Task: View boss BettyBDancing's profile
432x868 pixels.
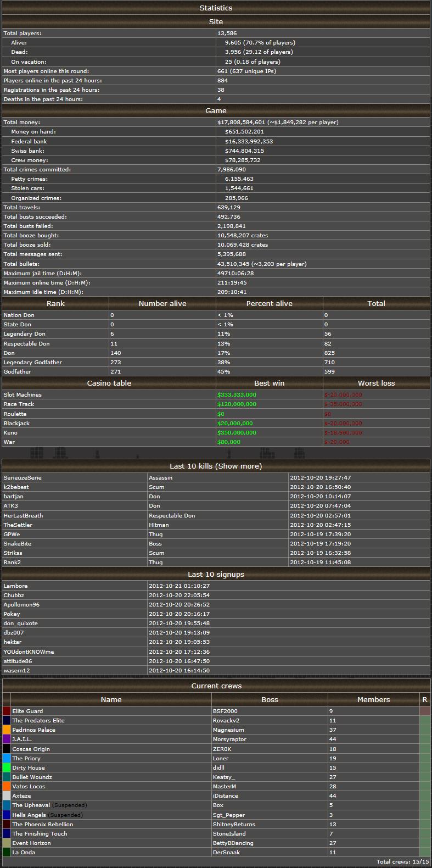Action: pos(233,843)
